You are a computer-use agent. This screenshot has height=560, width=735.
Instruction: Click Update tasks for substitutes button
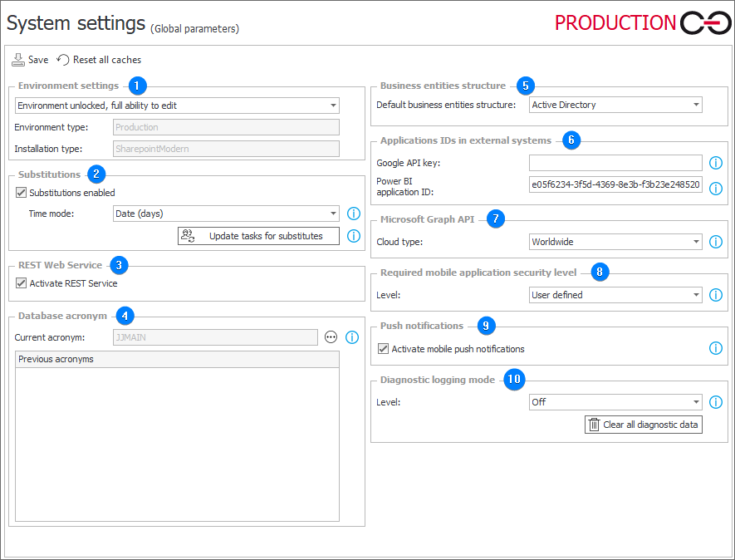[258, 236]
